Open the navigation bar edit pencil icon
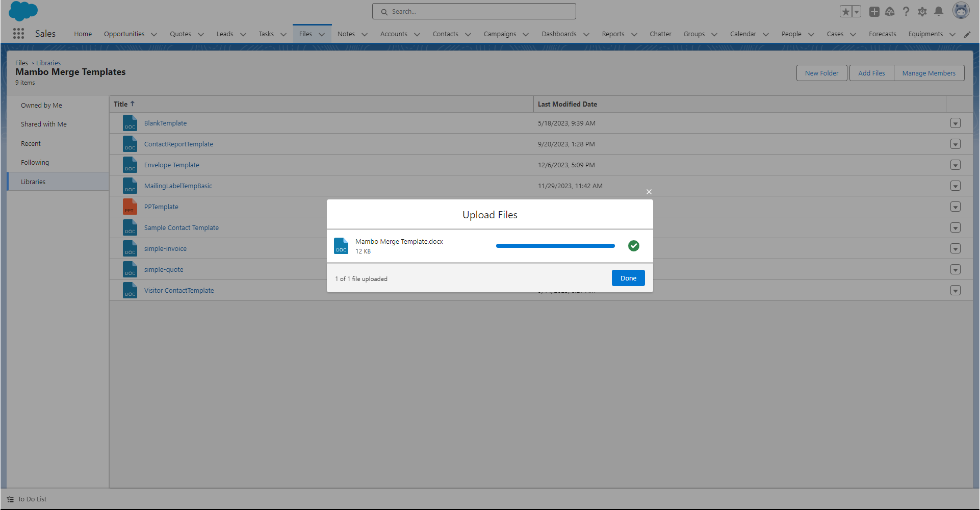Viewport: 980px width, 510px height. [x=967, y=34]
